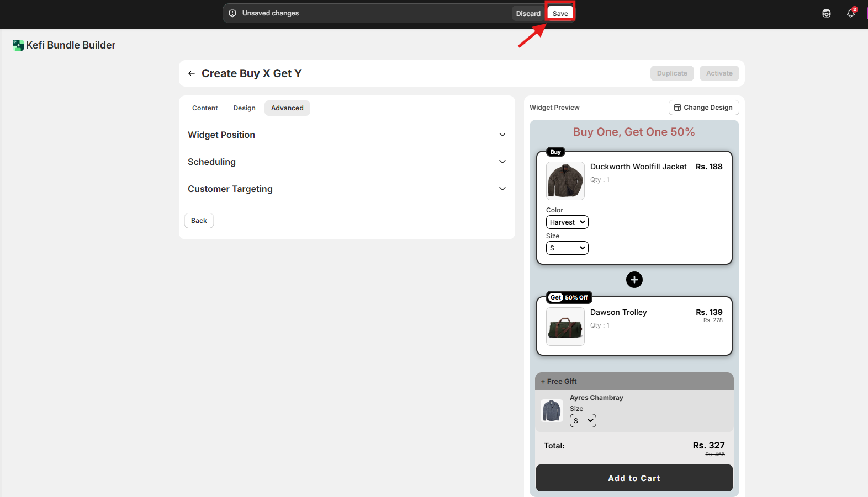Discard the unsaved changes

[x=528, y=13]
